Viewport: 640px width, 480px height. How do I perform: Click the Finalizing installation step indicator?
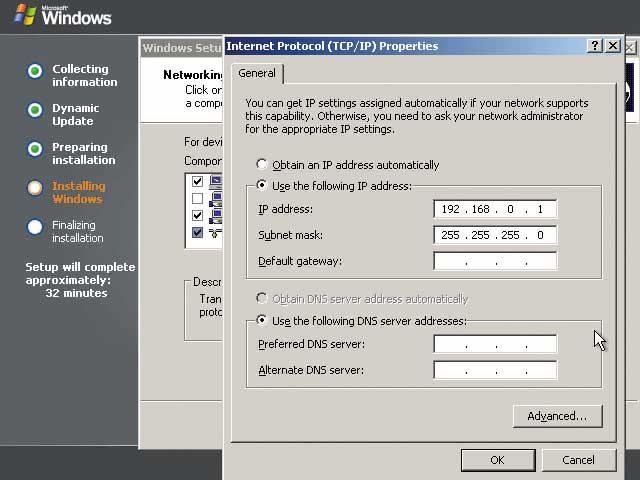[x=35, y=227]
